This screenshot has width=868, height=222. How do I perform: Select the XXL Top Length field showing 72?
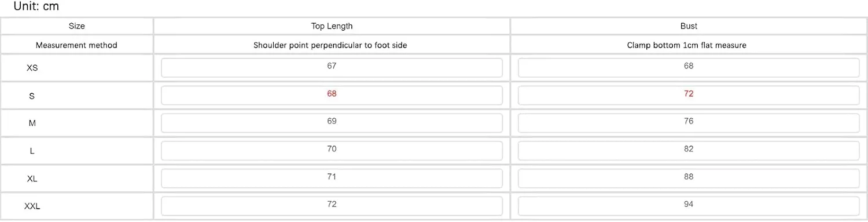click(332, 206)
